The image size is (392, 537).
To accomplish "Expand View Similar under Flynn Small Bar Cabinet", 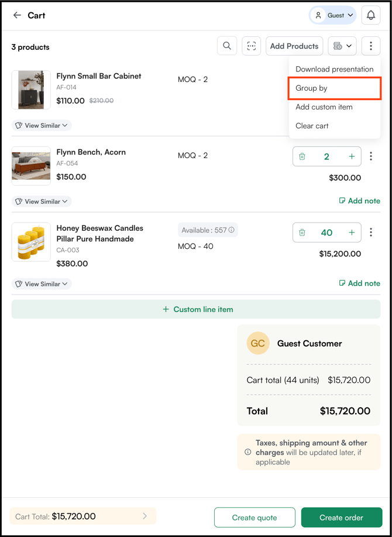I will (x=42, y=125).
